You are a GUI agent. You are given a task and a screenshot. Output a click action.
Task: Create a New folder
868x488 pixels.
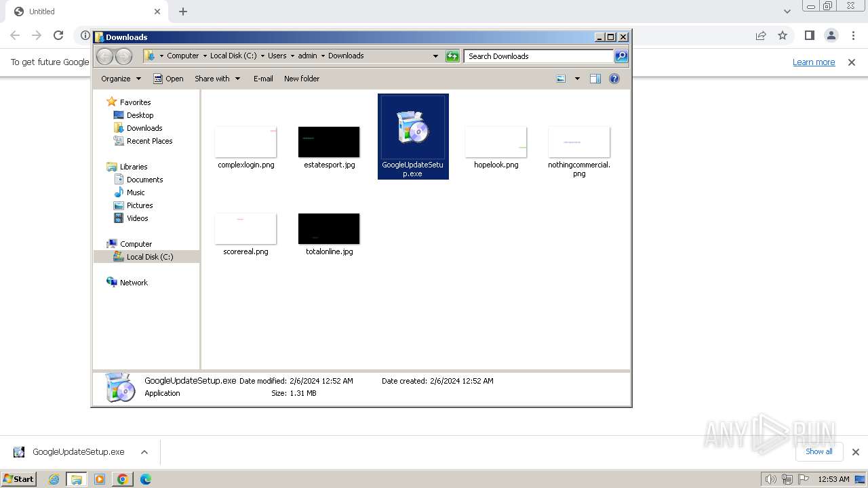pos(302,79)
